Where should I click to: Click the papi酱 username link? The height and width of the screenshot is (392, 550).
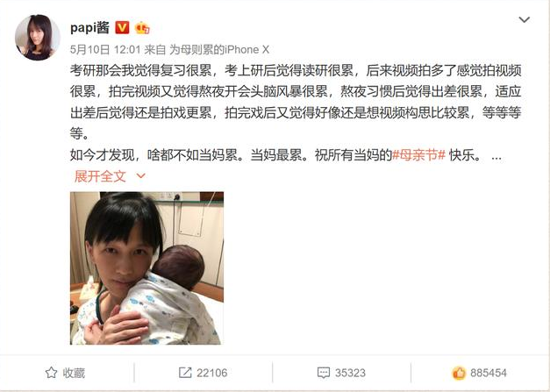[89, 28]
